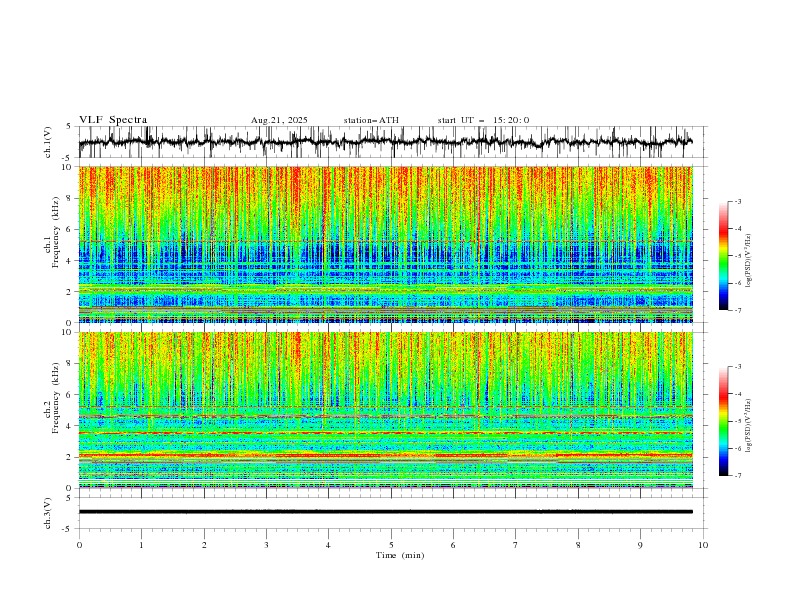The image size is (792, 612).
Task: Click the ch.1 spectrogram panel
Action: tap(385, 244)
